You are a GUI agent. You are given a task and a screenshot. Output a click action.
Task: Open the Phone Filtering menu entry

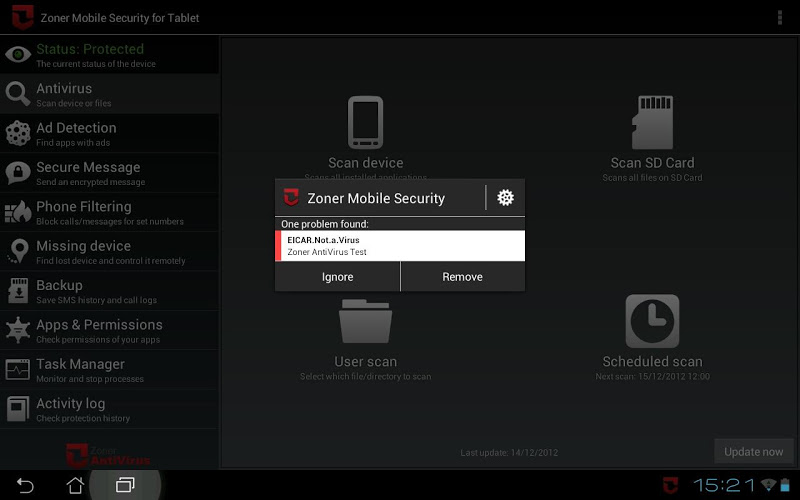tap(110, 212)
